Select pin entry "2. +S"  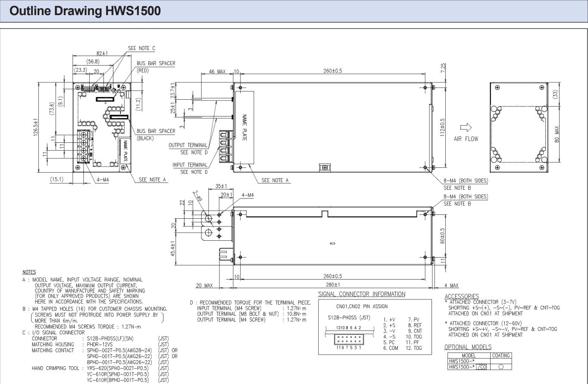tap(389, 325)
